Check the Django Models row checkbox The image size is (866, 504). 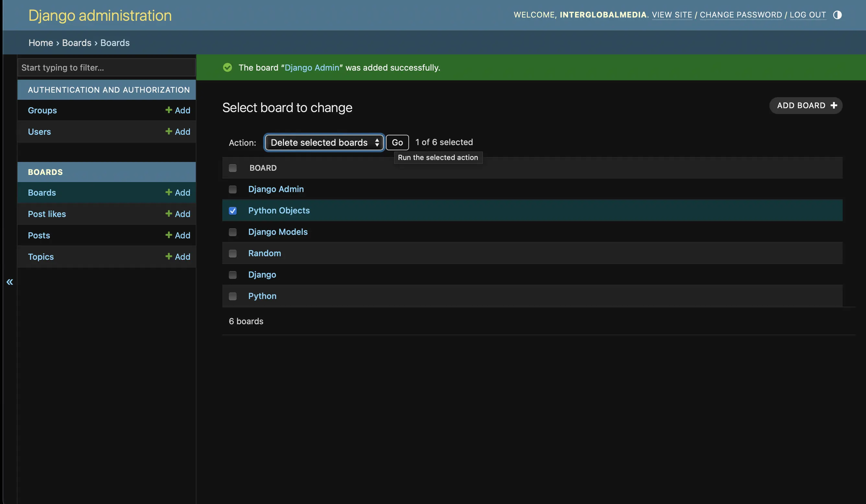233,232
